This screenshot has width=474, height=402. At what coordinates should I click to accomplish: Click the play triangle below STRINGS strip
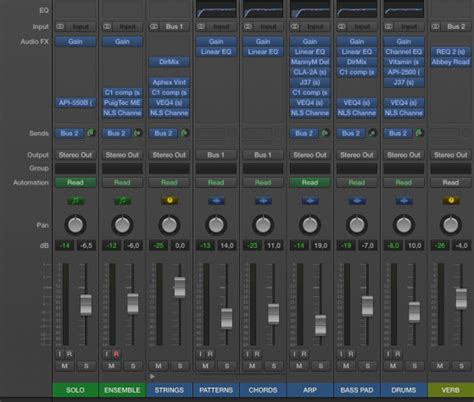152,376
